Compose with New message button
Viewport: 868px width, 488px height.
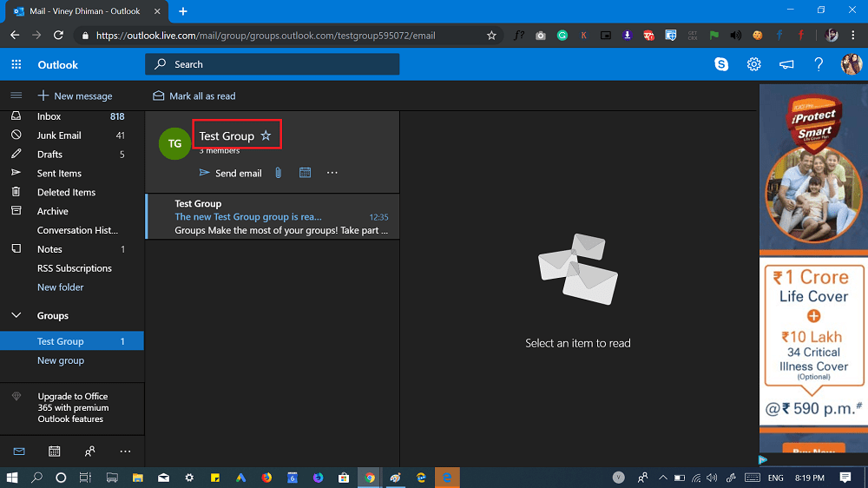[x=76, y=96]
